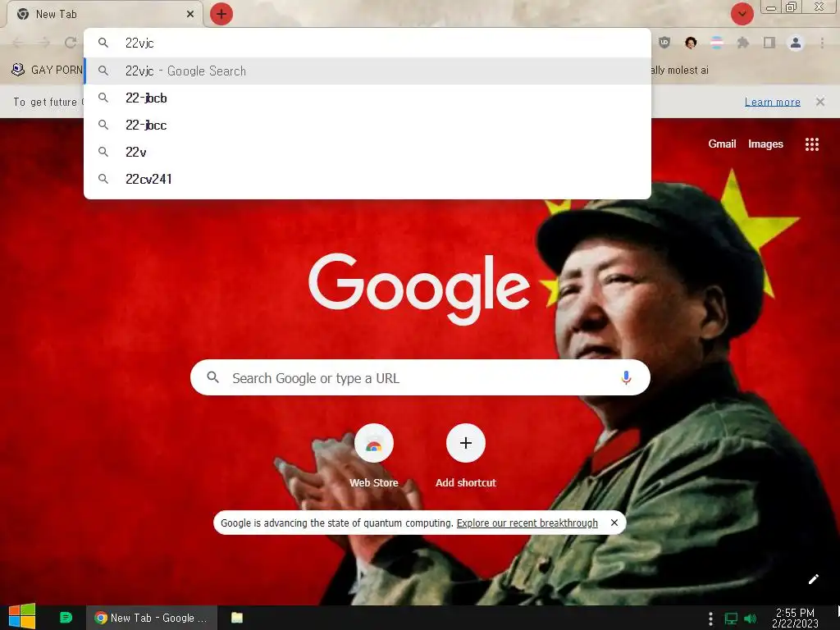This screenshot has width=840, height=630.
Task: Open the striped flag extension icon
Action: pos(717,43)
